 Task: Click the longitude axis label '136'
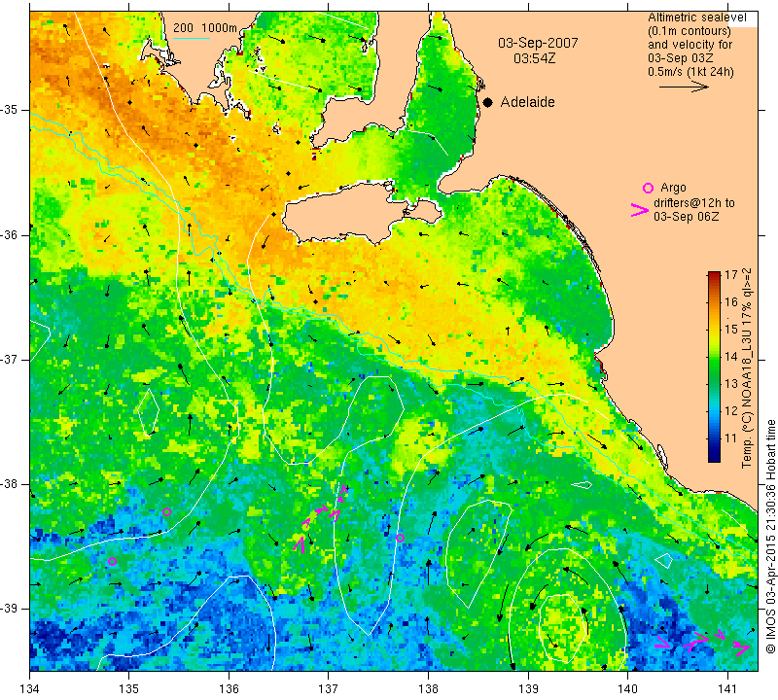tap(229, 689)
